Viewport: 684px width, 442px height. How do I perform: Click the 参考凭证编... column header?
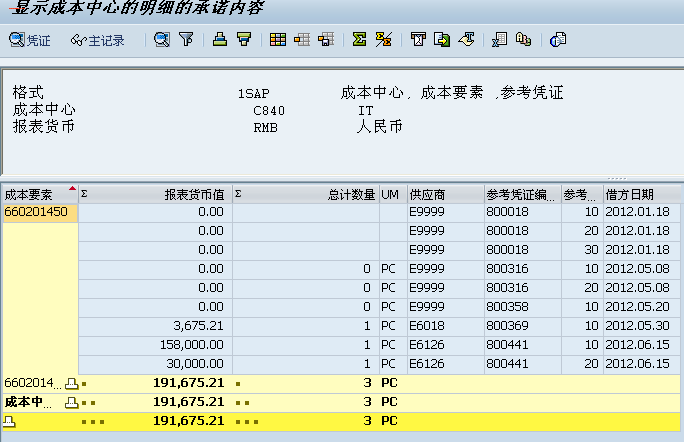pyautogui.click(x=523, y=194)
